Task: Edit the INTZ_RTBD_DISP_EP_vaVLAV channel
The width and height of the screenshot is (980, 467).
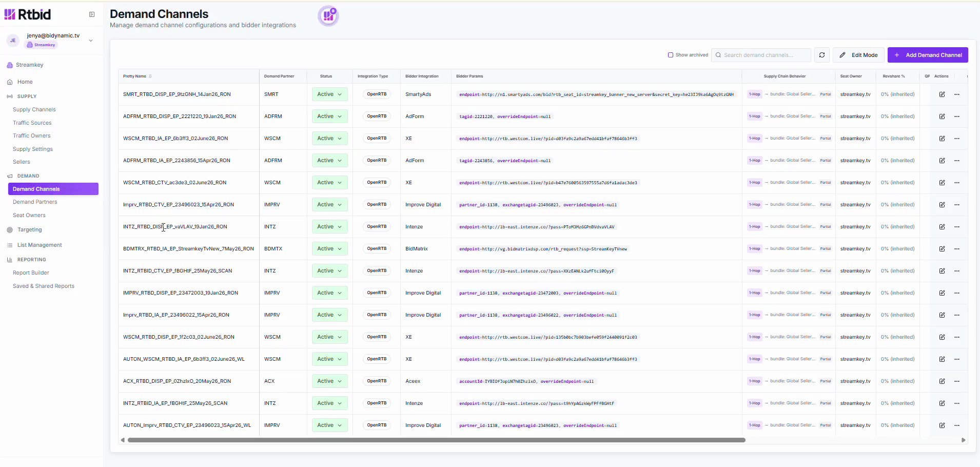Action: (x=942, y=227)
